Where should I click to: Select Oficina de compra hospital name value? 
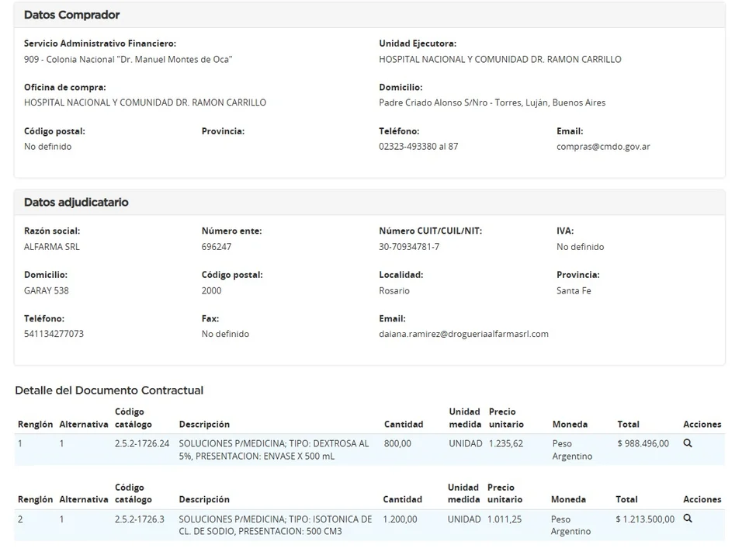(144, 102)
